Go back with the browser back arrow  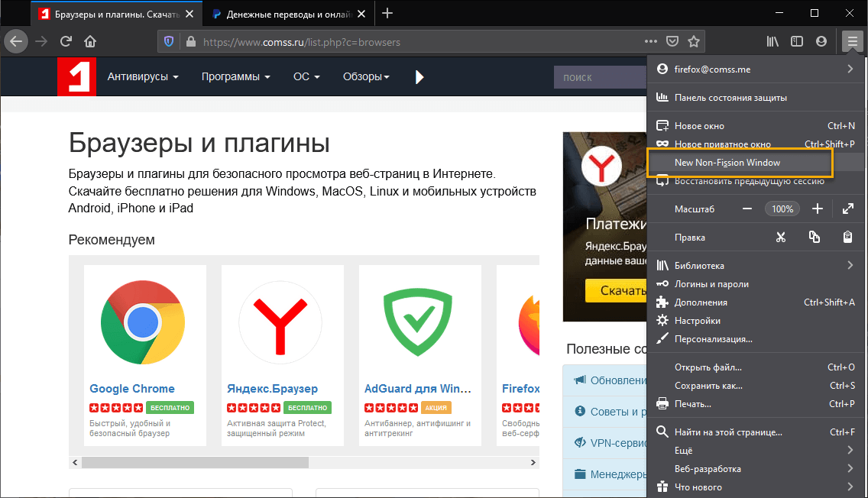click(x=16, y=41)
